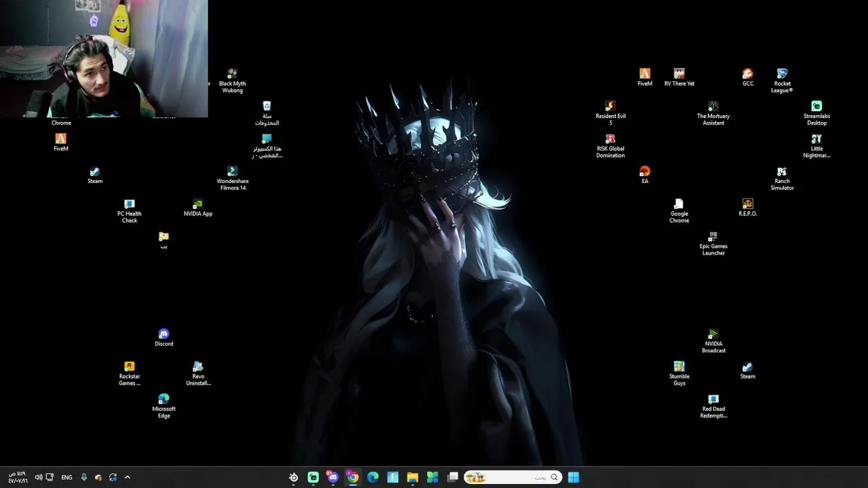Click the taskbar search box (بحث)
This screenshot has height=488, width=868.
pos(513,477)
